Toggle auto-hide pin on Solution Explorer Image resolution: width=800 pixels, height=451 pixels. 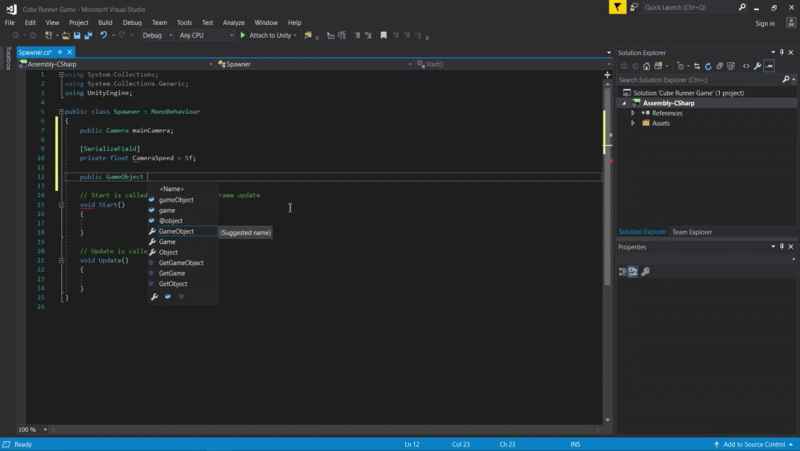(782, 52)
